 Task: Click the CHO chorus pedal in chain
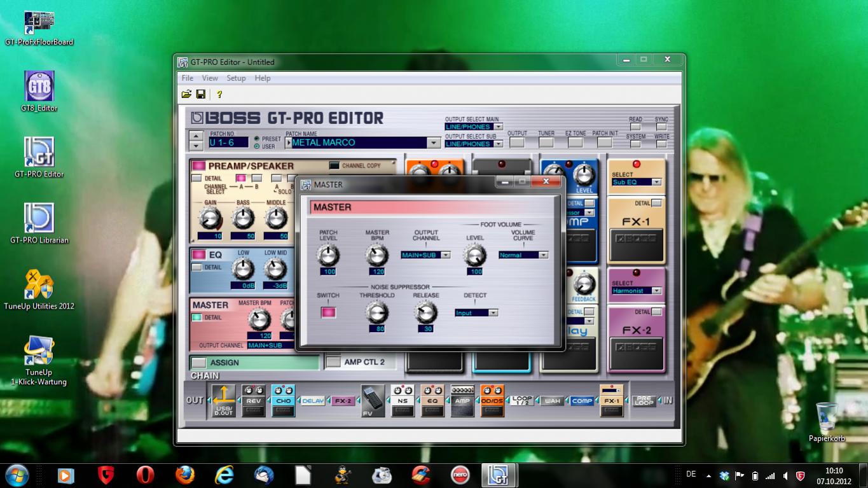283,401
